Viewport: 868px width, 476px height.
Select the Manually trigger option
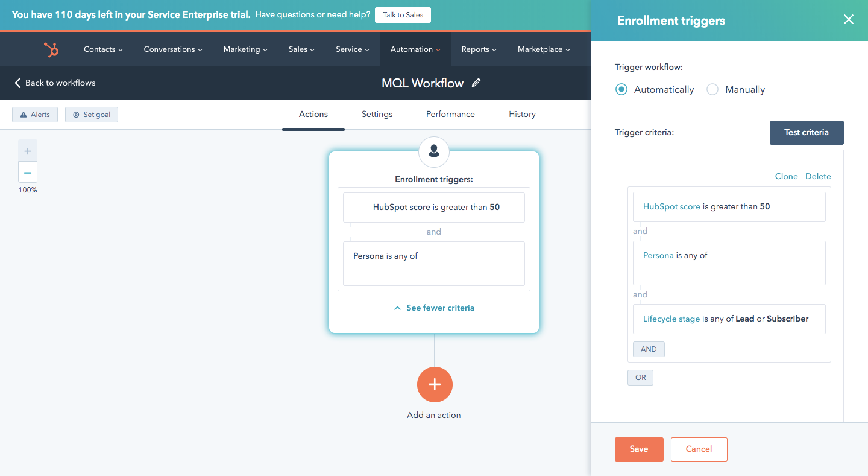[712, 90]
